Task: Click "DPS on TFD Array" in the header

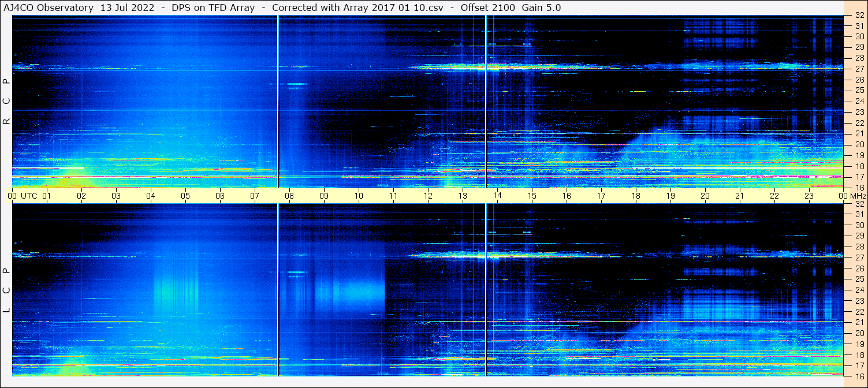Action: [213, 8]
